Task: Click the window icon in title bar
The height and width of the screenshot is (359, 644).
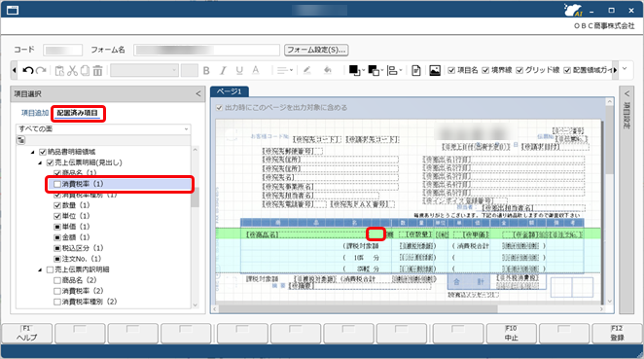Action: click(x=13, y=10)
